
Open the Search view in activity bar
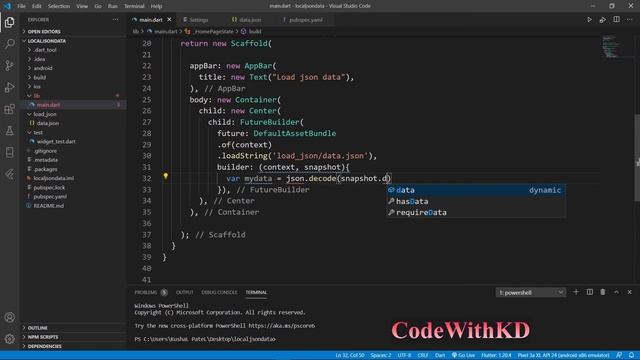pyautogui.click(x=9, y=44)
